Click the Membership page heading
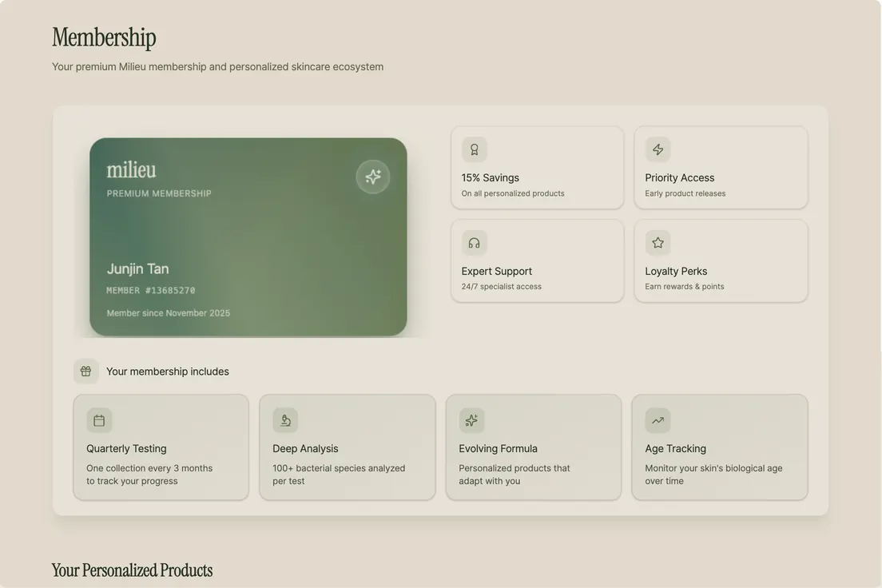 (x=104, y=38)
